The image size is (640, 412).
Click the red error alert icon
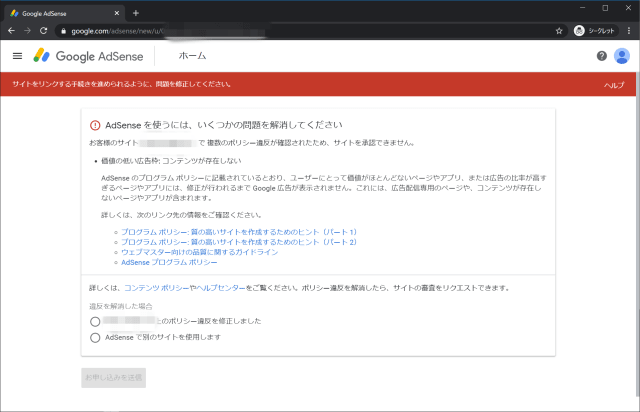point(95,125)
